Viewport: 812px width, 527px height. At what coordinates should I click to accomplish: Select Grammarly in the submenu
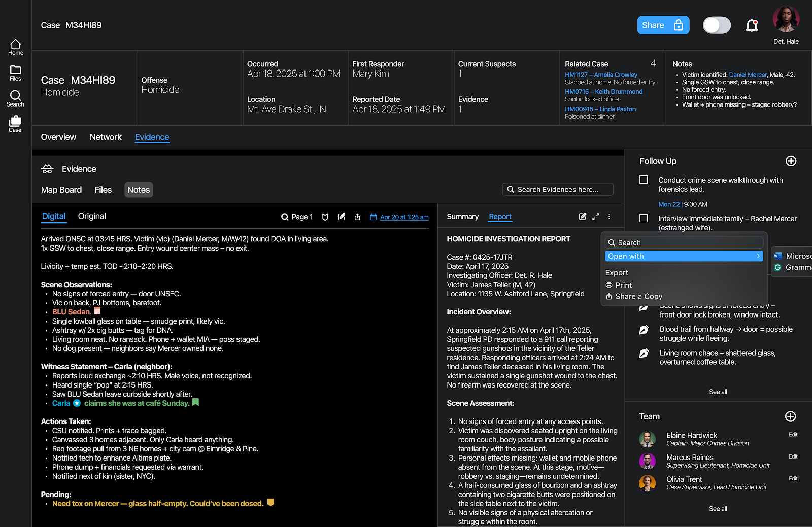(x=793, y=267)
